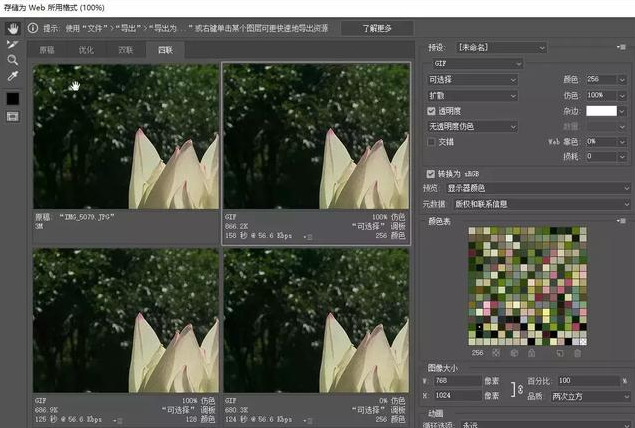Open download speed menu under 886.2K preview
The height and width of the screenshot is (428, 635).
point(309,237)
